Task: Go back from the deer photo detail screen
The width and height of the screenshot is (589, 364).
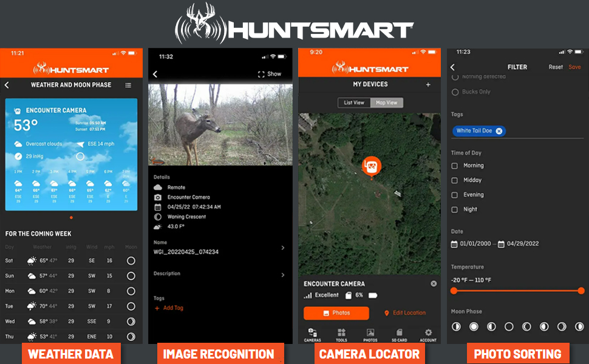Action: click(x=155, y=74)
